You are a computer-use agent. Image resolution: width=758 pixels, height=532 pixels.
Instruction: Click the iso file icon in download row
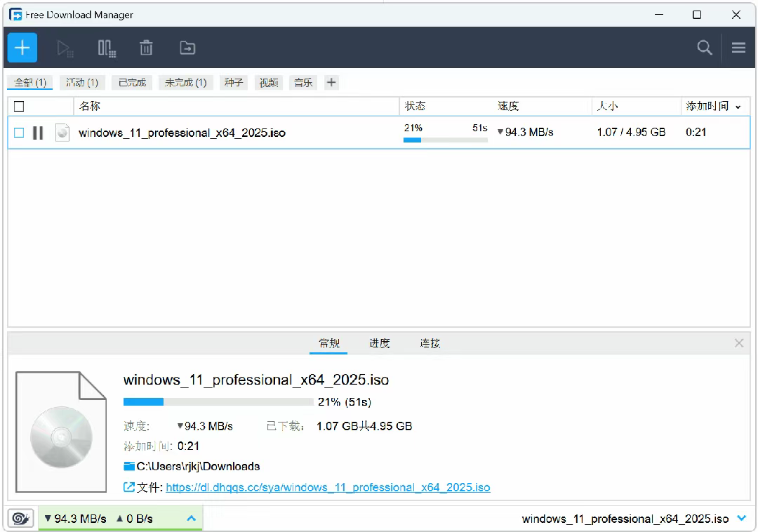coord(62,133)
